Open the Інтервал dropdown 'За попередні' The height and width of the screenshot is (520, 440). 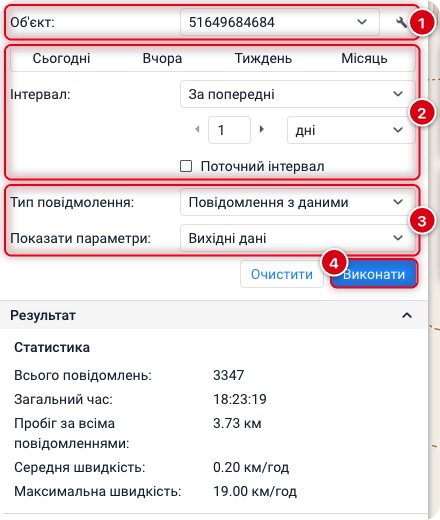(298, 94)
